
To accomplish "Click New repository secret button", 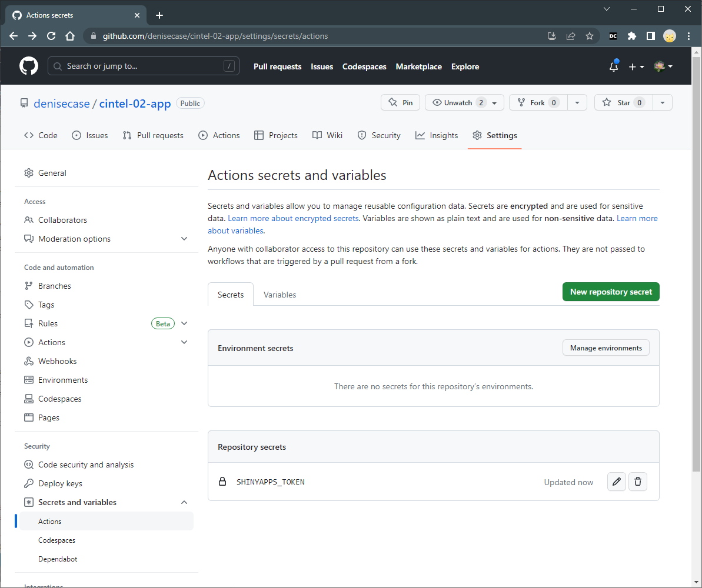I will pyautogui.click(x=611, y=292).
